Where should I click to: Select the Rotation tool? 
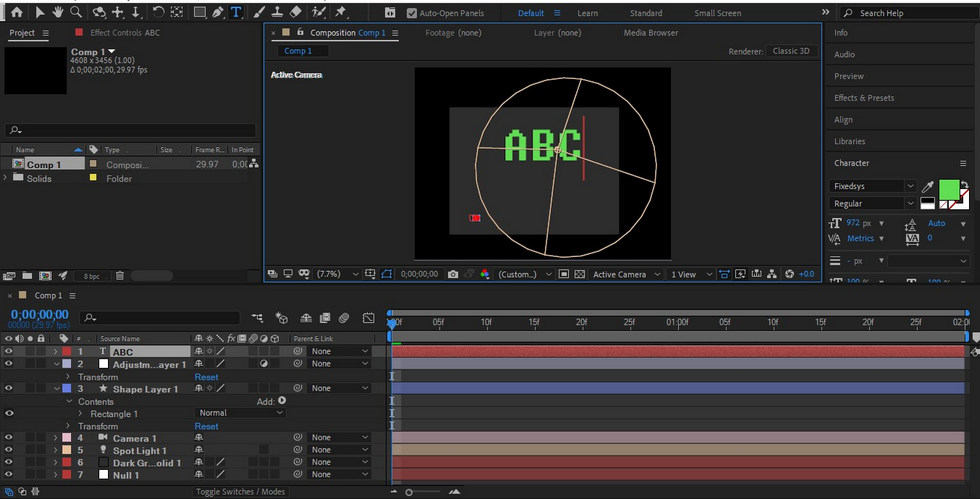(x=158, y=12)
